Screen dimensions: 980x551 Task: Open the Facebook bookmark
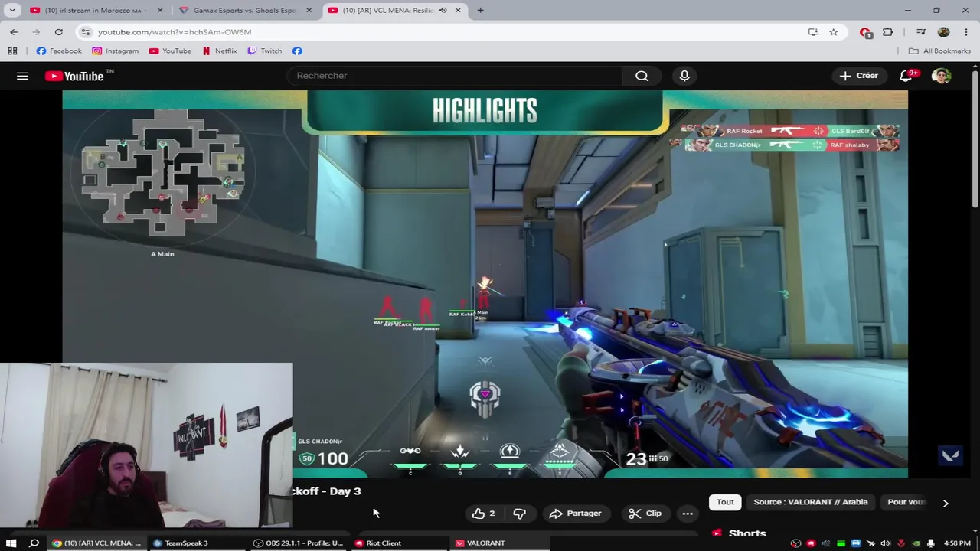pos(59,51)
